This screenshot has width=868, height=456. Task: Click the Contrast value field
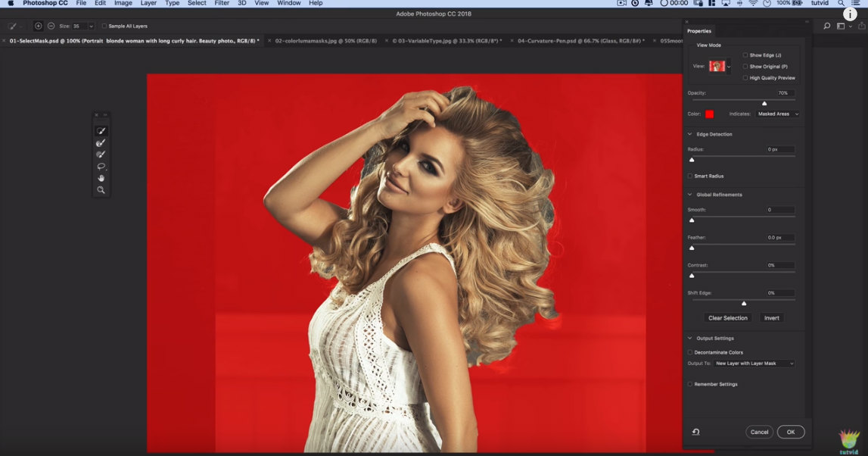(780, 265)
